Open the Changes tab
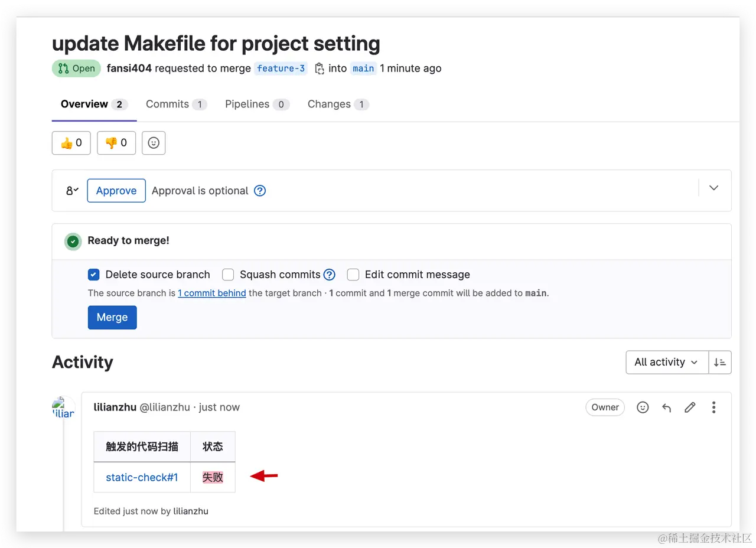Screen dimensions: 756x548 (x=337, y=105)
